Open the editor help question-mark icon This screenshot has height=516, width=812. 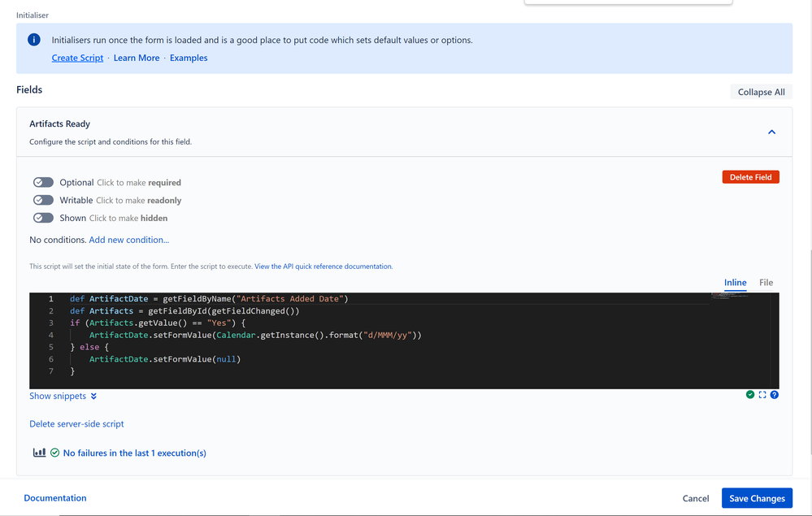click(774, 395)
